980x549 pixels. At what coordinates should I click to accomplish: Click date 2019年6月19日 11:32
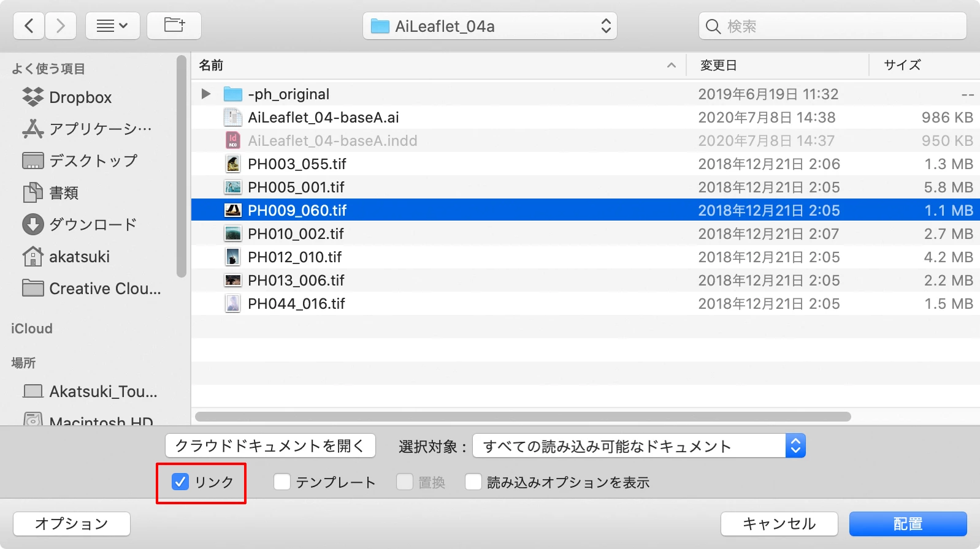click(768, 94)
